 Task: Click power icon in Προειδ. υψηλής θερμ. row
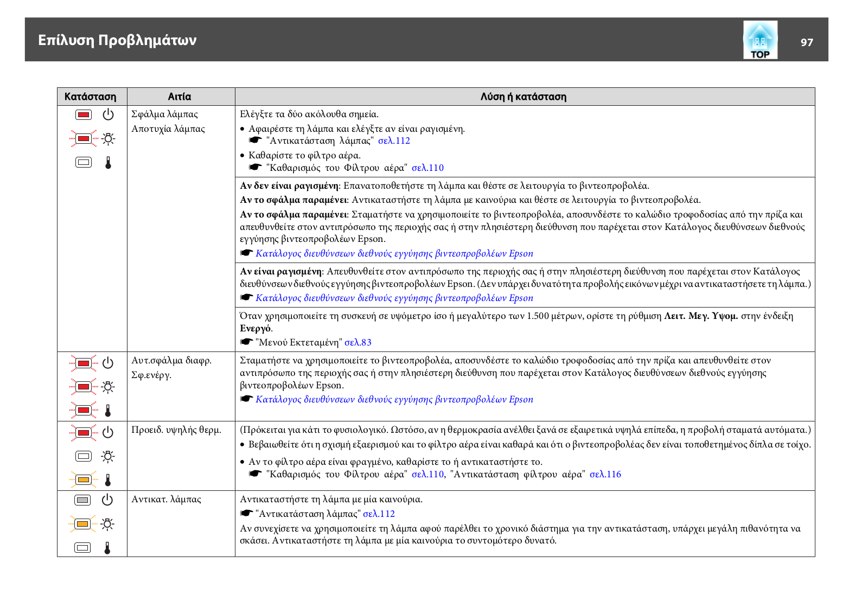(108, 432)
